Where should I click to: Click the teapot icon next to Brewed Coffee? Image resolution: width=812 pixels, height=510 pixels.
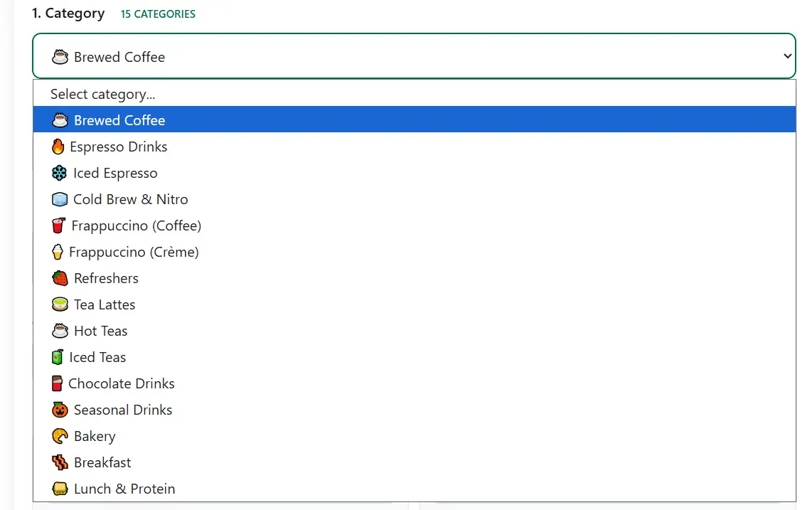(60, 119)
